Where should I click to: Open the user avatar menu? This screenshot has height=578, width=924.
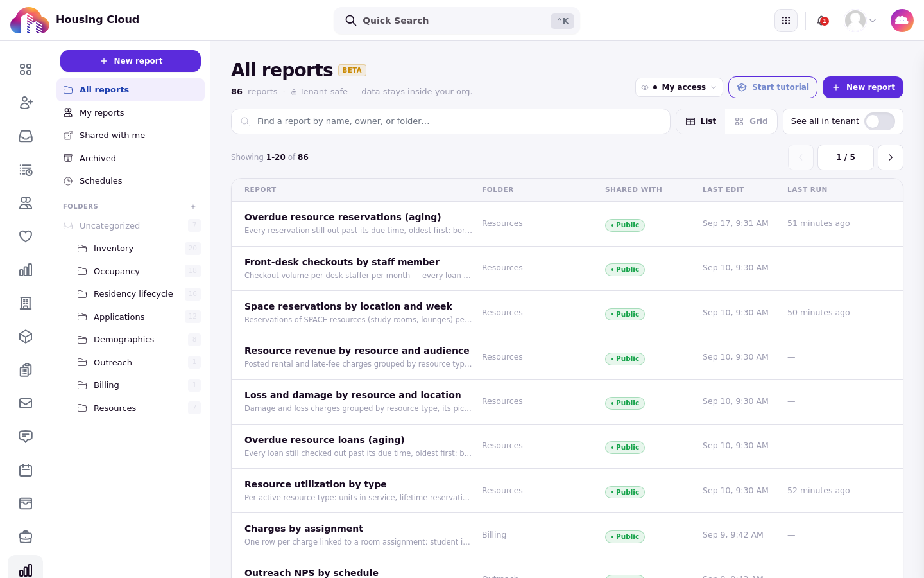click(860, 21)
